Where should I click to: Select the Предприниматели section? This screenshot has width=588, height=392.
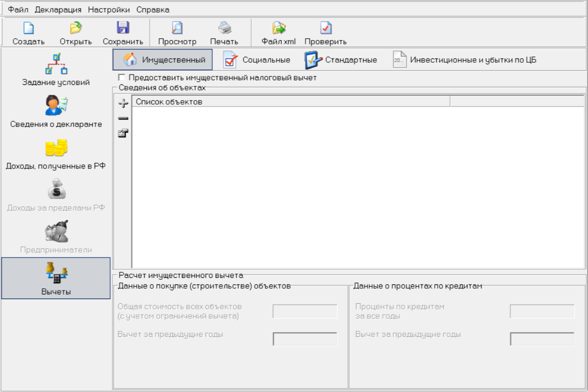[56, 237]
